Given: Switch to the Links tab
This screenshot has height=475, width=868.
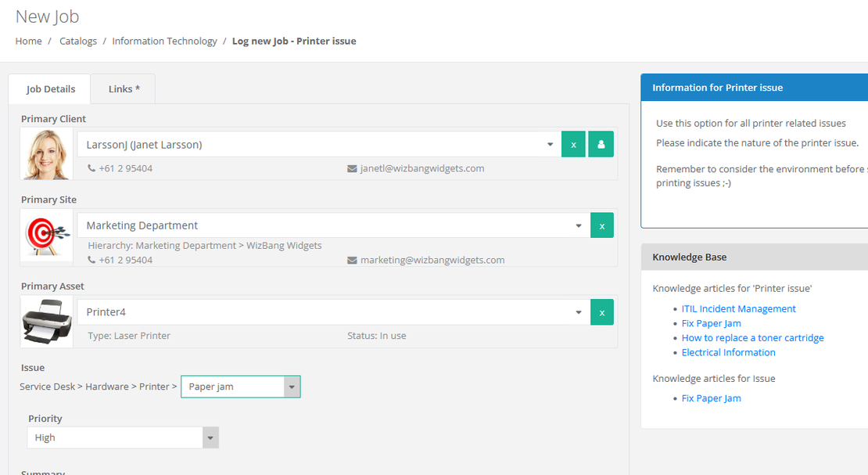Looking at the screenshot, I should [124, 88].
